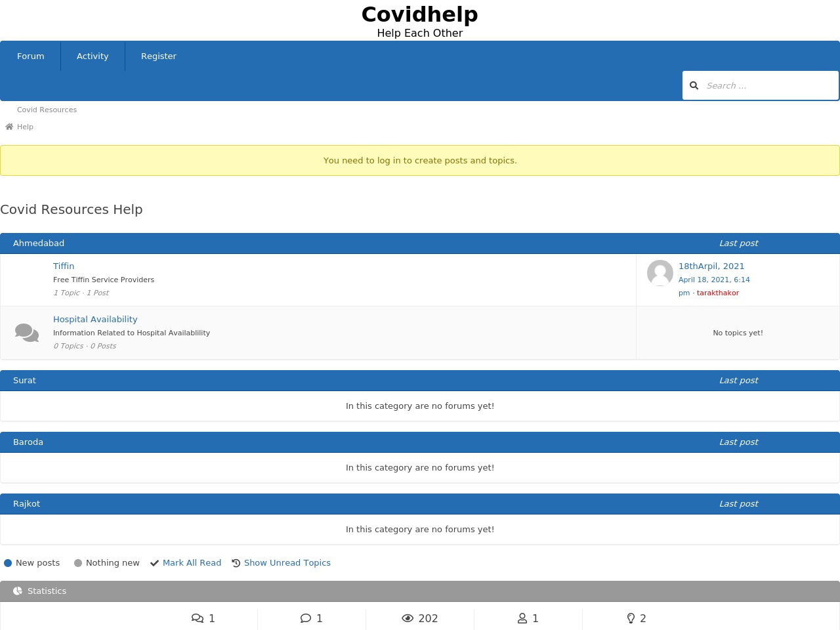Screen dimensions: 840x630
Task: Open the Activity menu item
Action: point(93,56)
